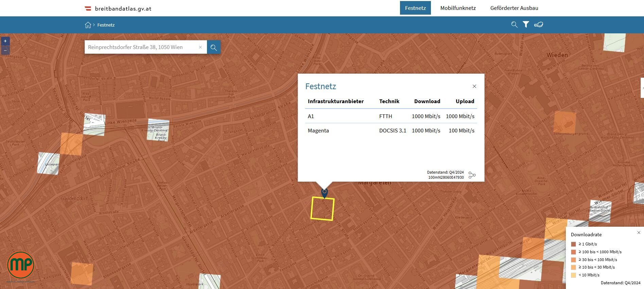Click the < 10 Mbit/s legend swatch
The image size is (644, 289).
click(x=574, y=275)
